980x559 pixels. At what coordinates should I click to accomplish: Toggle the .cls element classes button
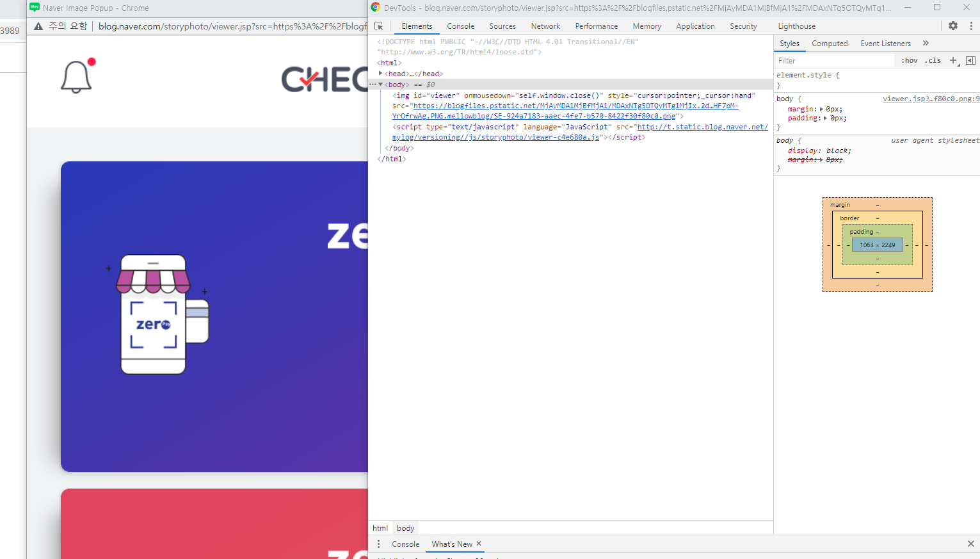[933, 60]
